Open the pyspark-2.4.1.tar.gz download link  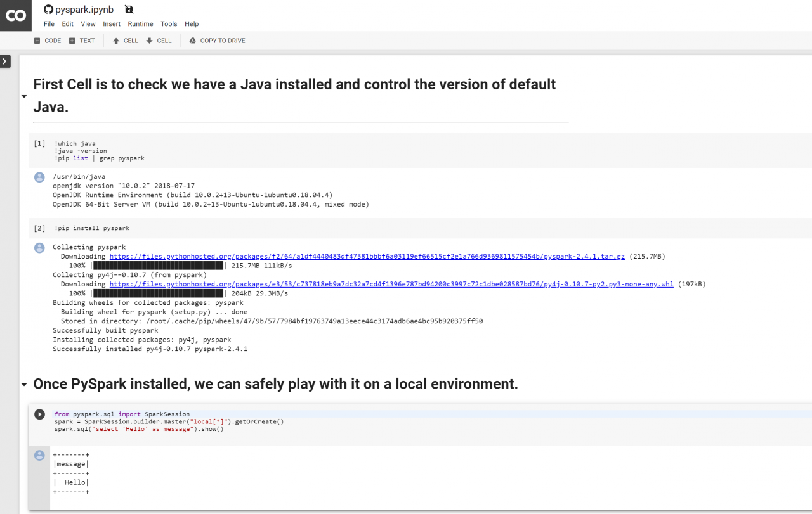[x=367, y=257]
